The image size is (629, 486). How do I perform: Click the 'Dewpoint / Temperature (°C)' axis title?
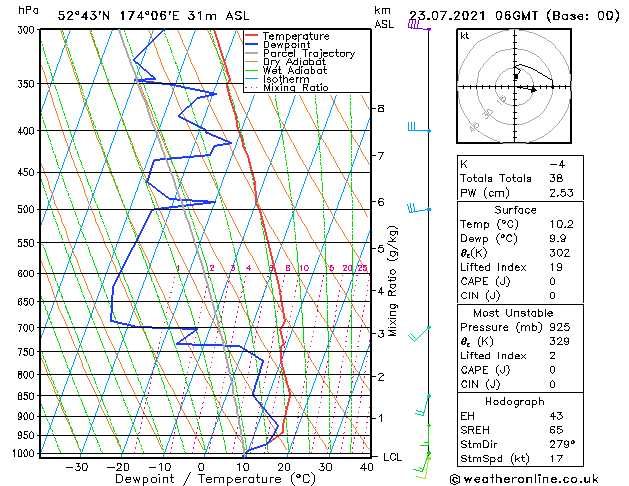(215, 479)
